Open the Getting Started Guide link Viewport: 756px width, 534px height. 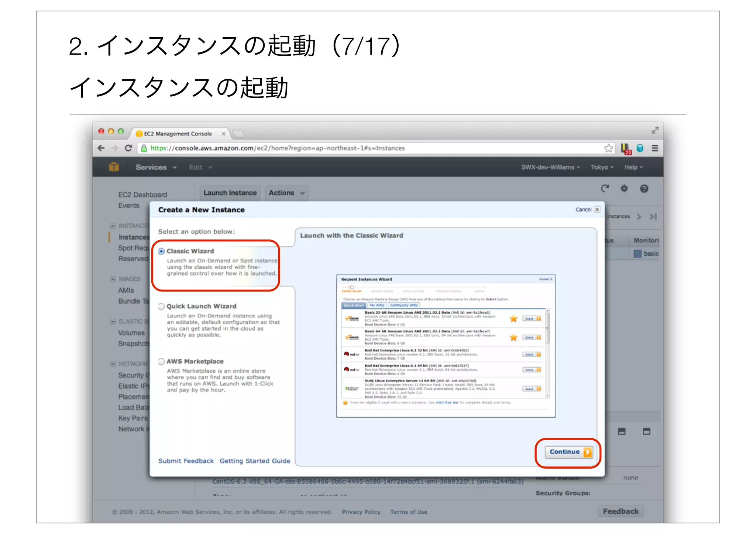(255, 461)
